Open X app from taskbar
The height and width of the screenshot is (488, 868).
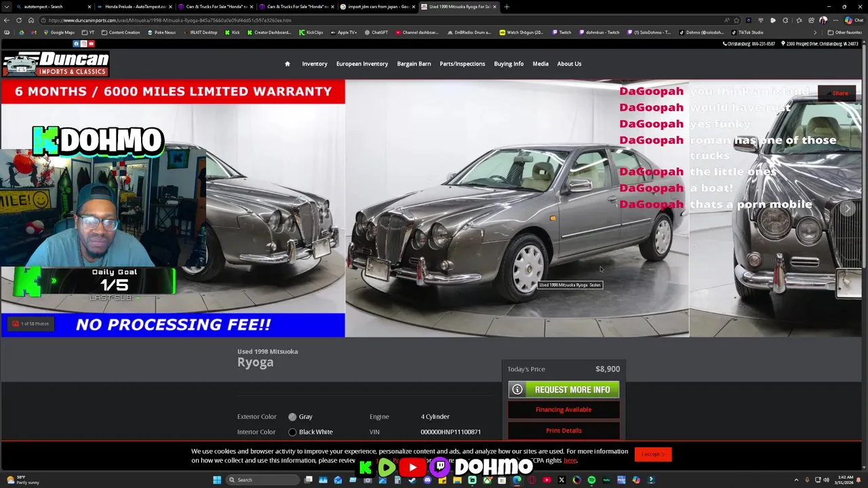561,480
